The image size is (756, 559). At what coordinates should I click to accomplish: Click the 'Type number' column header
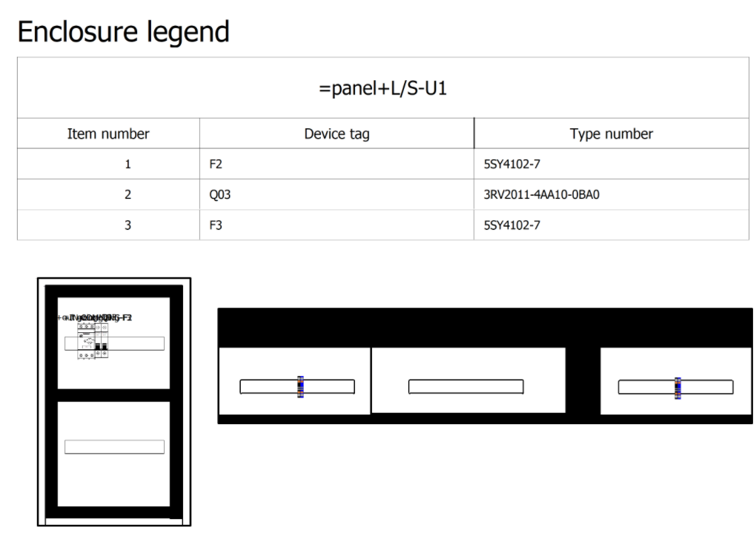click(611, 133)
